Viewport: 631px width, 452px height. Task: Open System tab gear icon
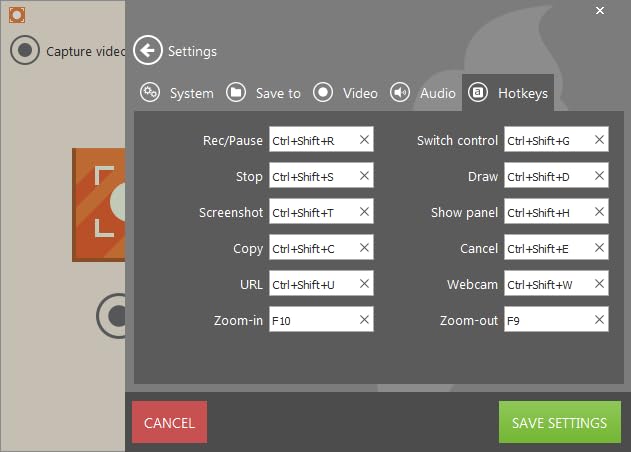[x=150, y=93]
